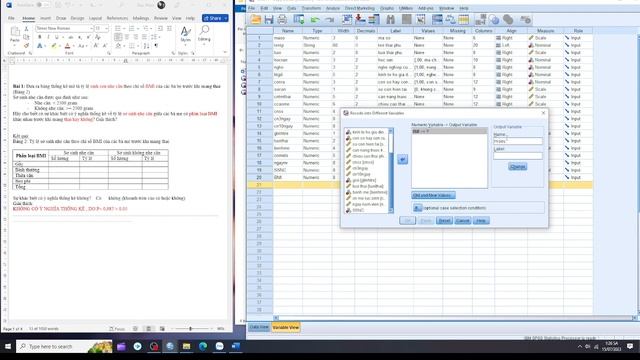Expand Editing group dropdown
Viewport: 640px width, 360px height.
click(204, 44)
